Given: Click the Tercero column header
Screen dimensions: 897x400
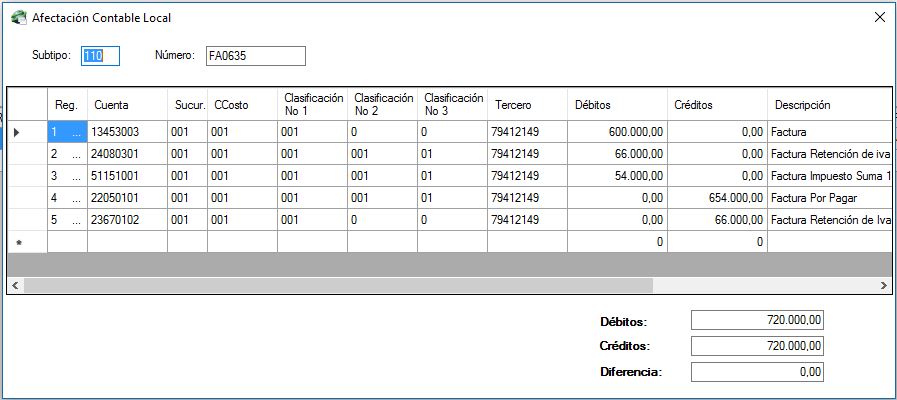Looking at the screenshot, I should pyautogui.click(x=527, y=105).
